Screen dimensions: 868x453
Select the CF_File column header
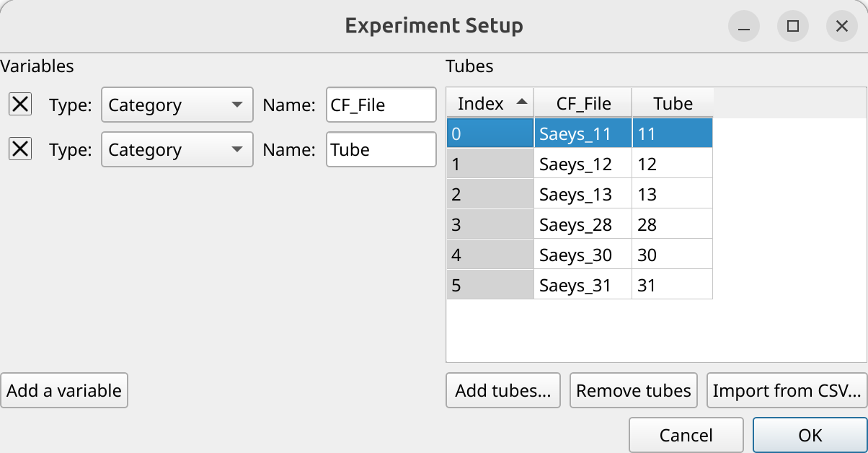[583, 103]
